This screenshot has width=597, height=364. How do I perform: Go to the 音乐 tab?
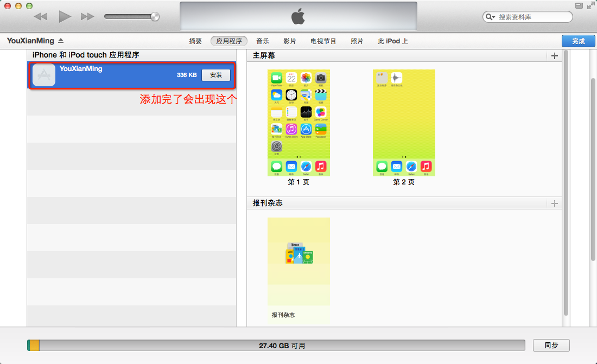tap(262, 41)
